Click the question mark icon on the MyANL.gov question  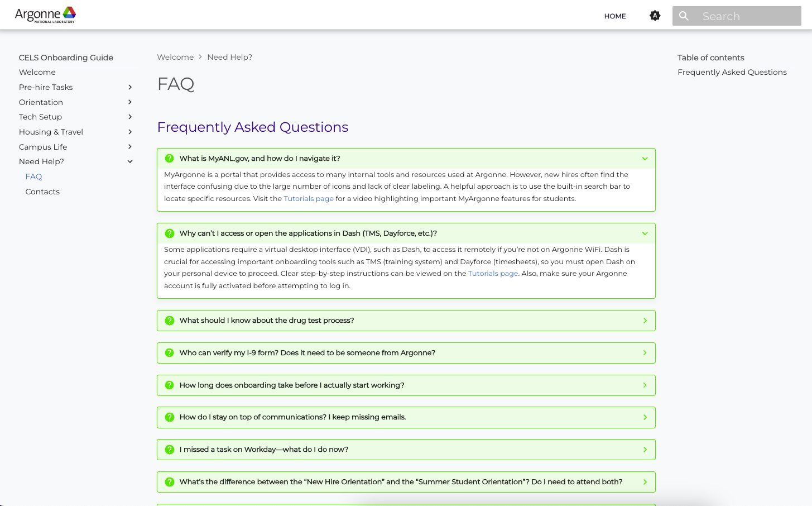(x=169, y=158)
